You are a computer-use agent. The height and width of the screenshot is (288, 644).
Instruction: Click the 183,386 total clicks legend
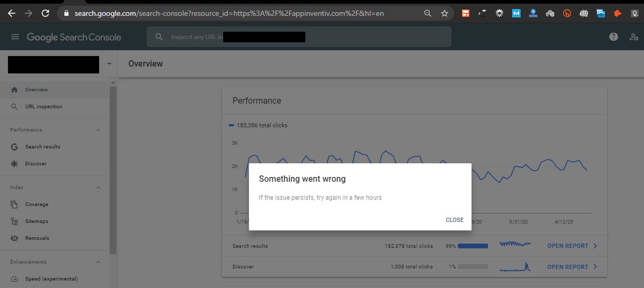[258, 125]
